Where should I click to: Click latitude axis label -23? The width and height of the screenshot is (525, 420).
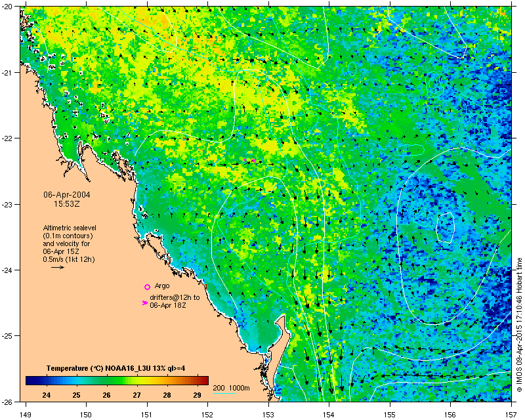coord(7,204)
